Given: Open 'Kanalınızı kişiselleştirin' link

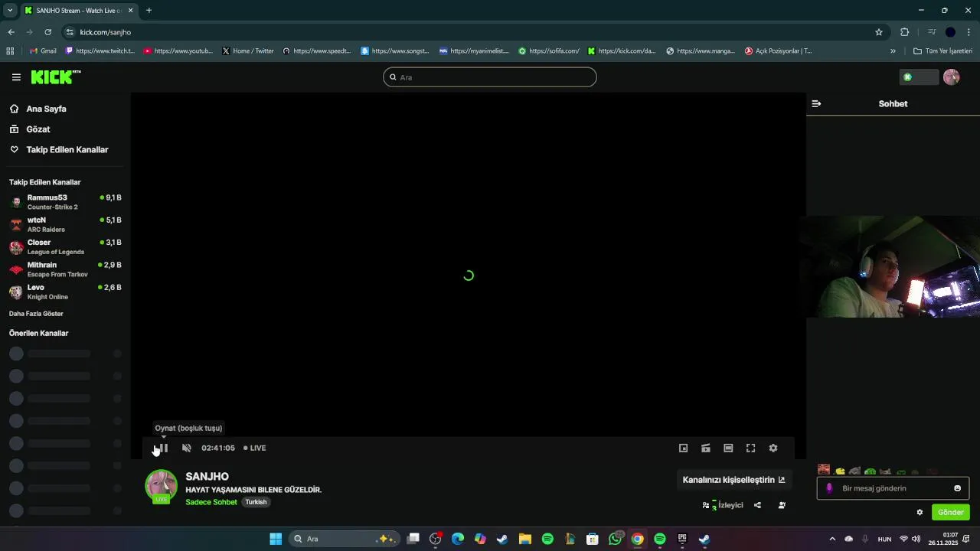Looking at the screenshot, I should [733, 480].
